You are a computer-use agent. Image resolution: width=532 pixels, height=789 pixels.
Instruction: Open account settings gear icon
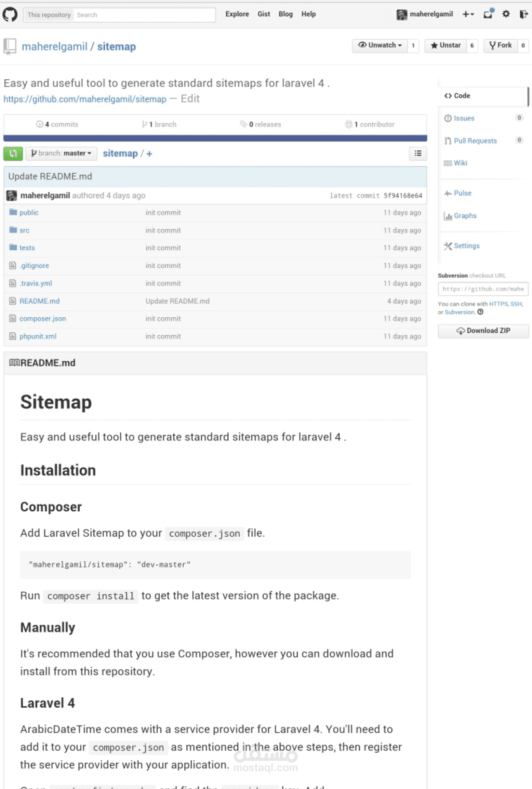coord(506,14)
